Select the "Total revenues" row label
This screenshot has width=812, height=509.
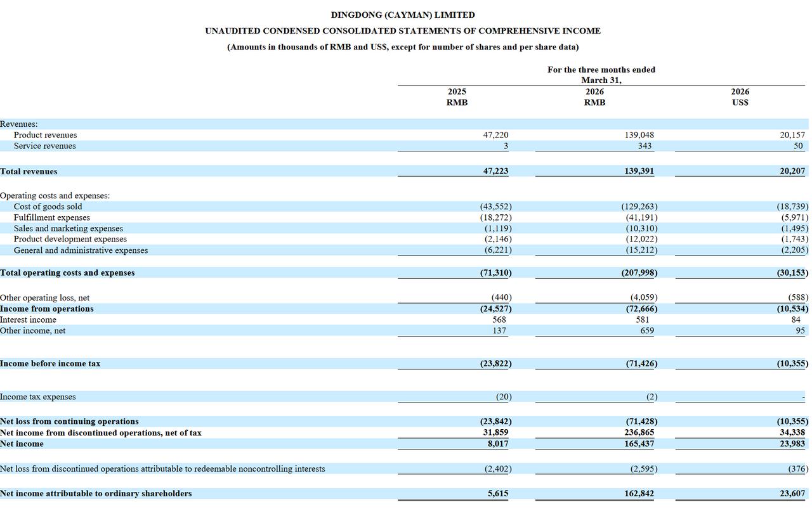(x=29, y=171)
